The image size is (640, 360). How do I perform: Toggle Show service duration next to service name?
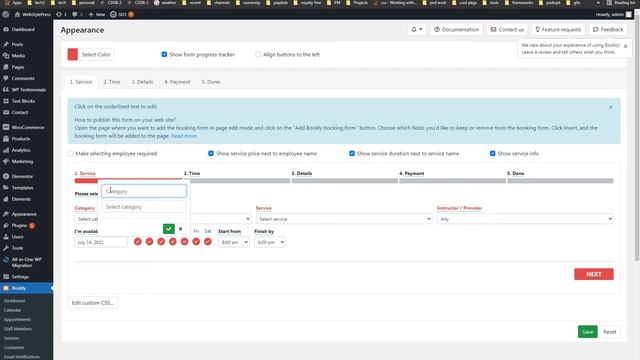352,153
